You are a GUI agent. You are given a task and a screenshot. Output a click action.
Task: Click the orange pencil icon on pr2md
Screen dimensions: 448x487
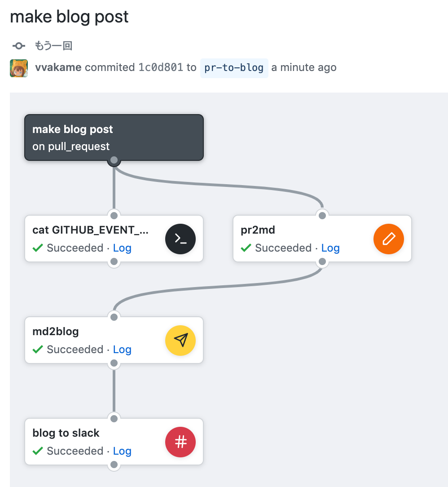click(x=388, y=239)
